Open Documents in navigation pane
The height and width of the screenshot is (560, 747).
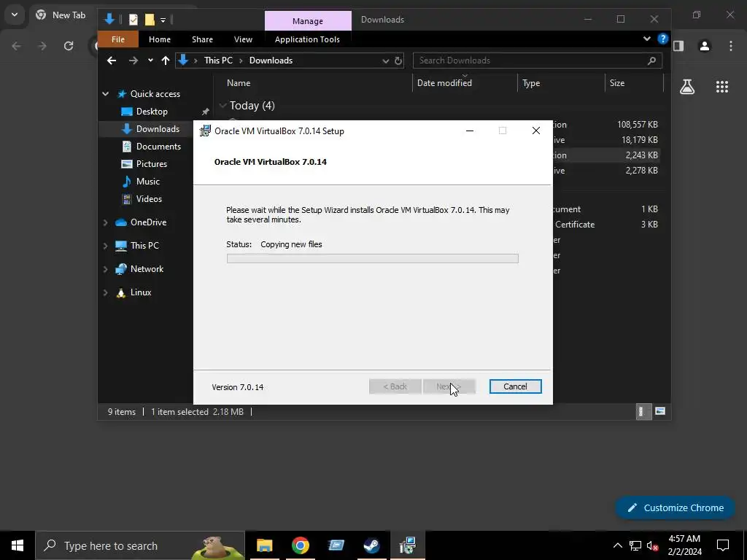coord(158,147)
